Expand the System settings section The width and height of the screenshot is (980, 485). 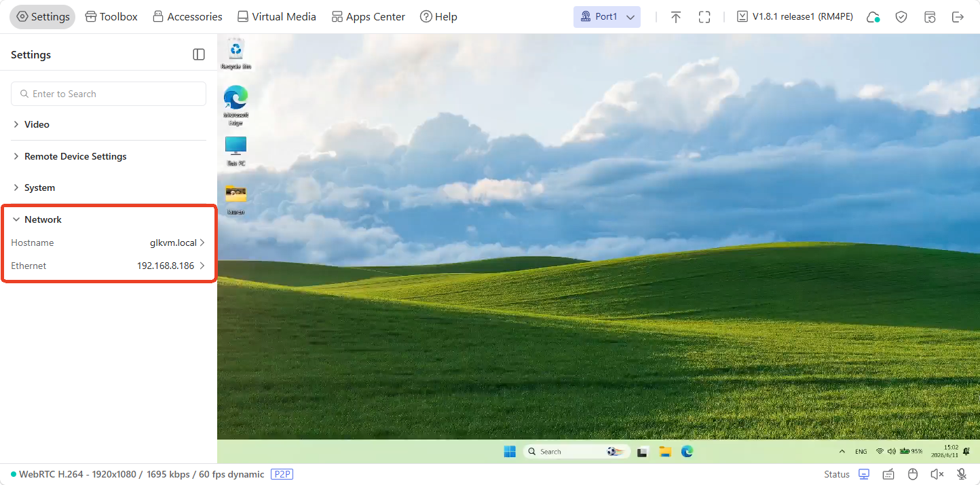[109, 187]
